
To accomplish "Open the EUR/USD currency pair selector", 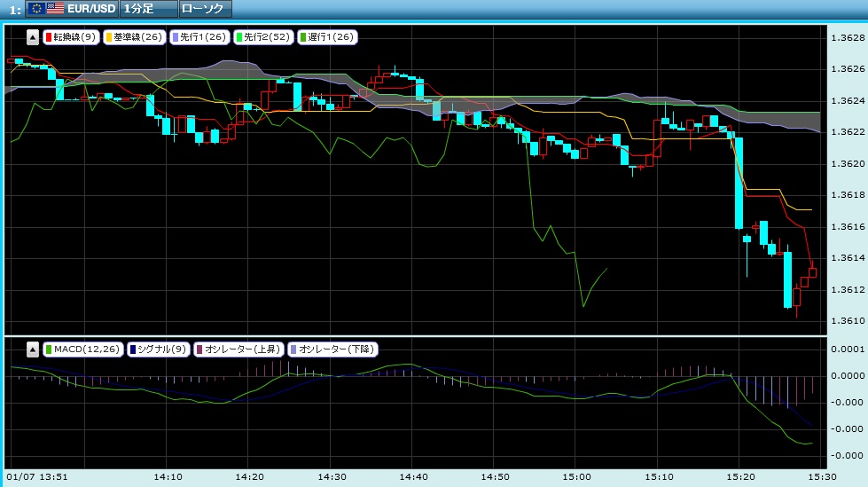I will coord(72,8).
